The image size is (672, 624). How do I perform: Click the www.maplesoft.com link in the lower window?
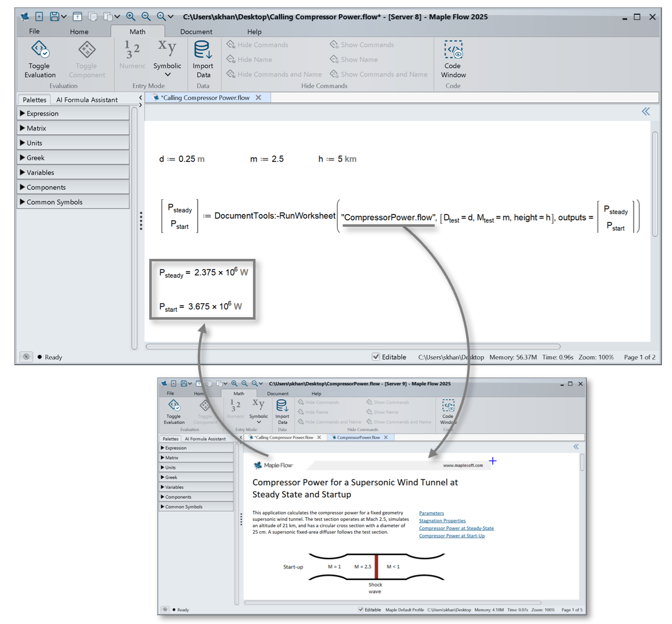463,465
